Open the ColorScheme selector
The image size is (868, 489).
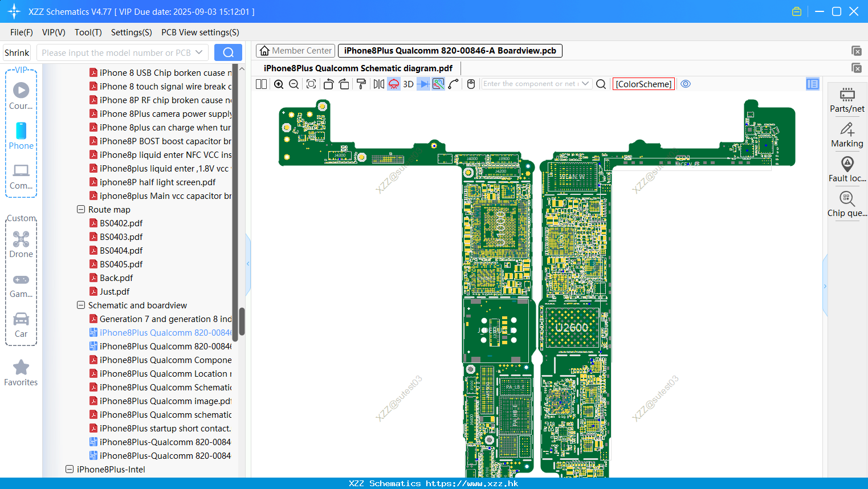[x=643, y=84]
